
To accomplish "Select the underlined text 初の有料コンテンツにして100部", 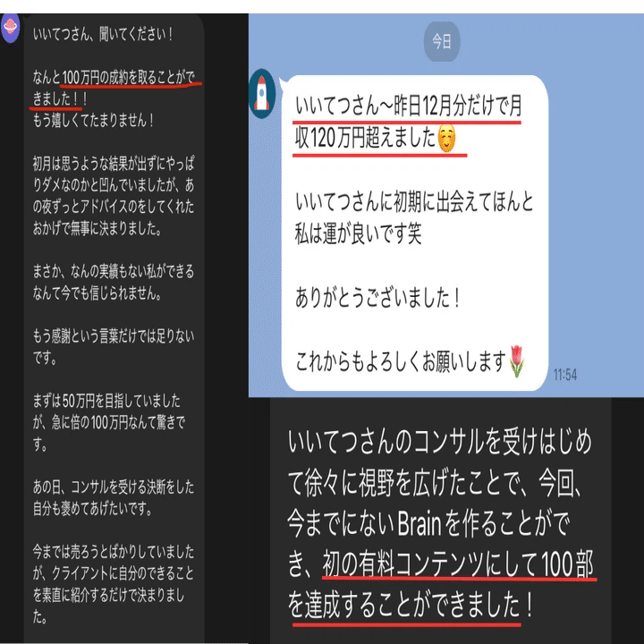I will pos(458,564).
